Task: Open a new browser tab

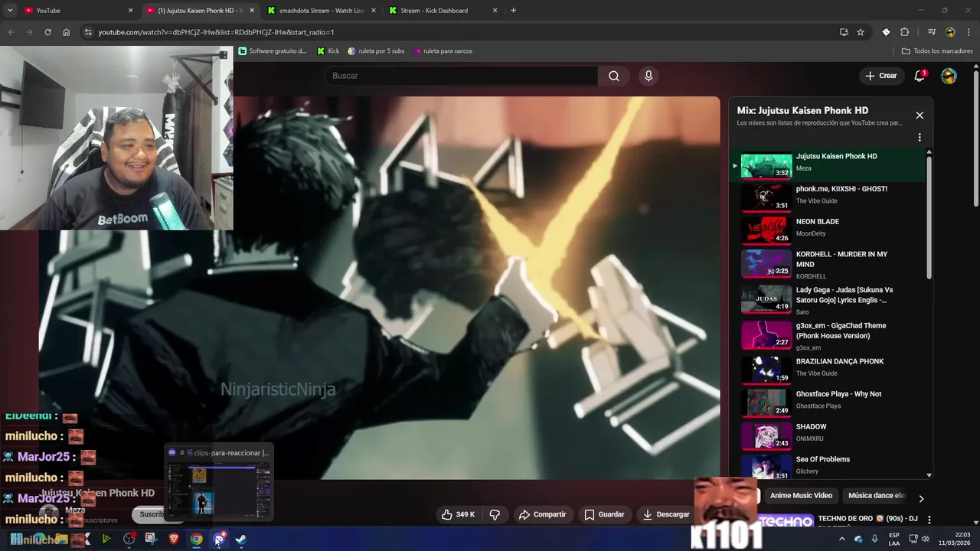Action: pyautogui.click(x=513, y=11)
